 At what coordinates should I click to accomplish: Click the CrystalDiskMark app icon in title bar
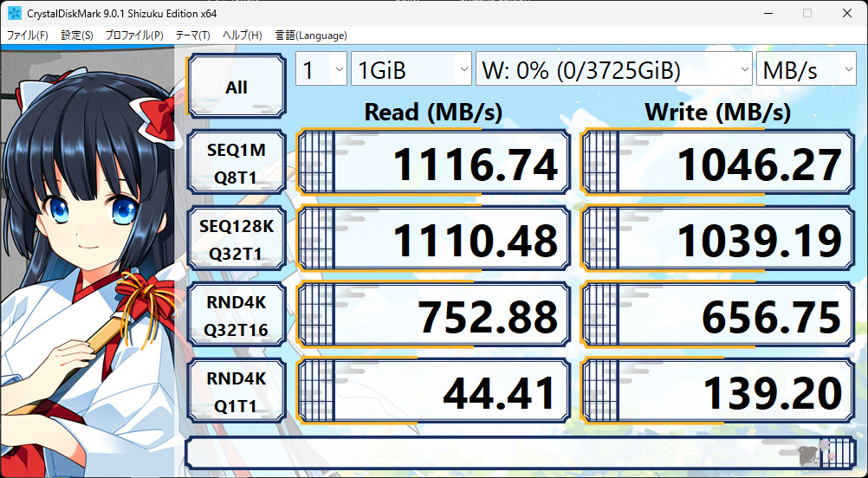pos(14,14)
